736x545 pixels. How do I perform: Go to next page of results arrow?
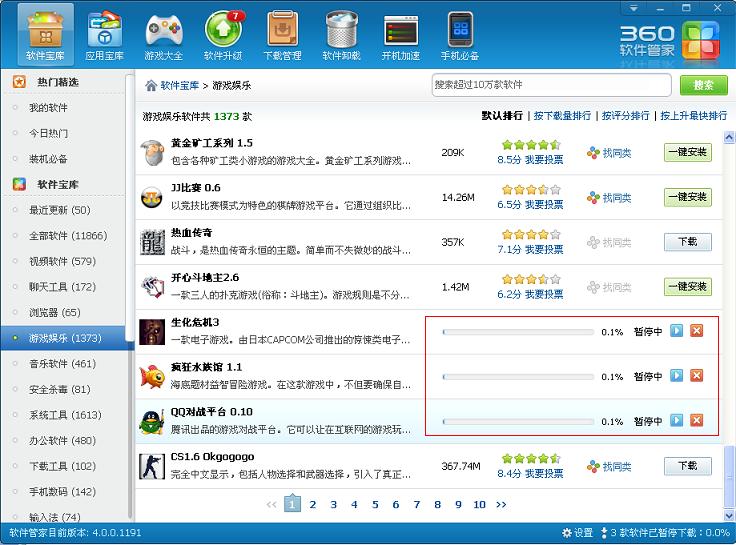tap(501, 505)
